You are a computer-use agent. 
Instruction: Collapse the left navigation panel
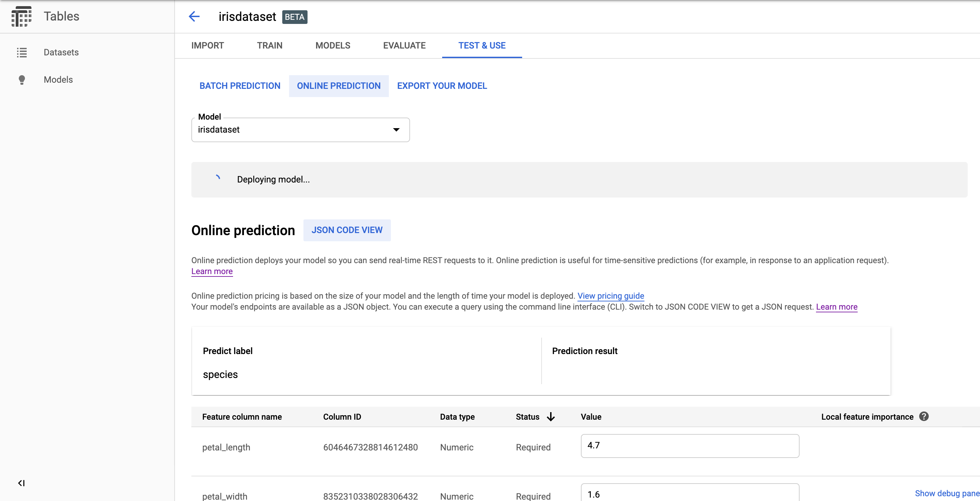[22, 484]
